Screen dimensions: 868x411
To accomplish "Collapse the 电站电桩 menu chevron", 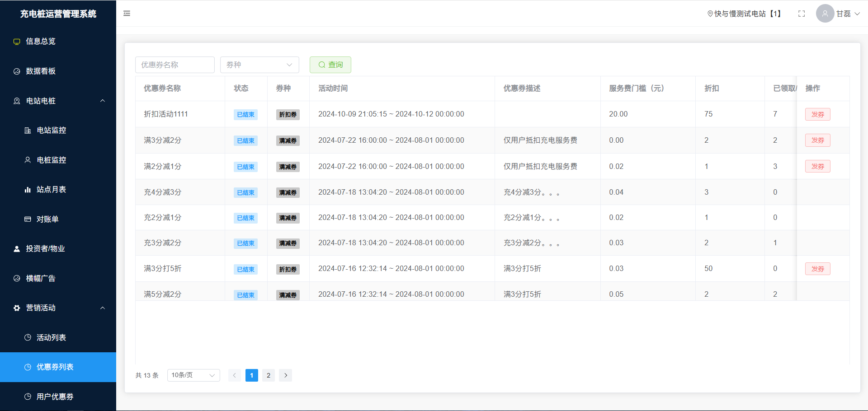I will click(x=103, y=101).
